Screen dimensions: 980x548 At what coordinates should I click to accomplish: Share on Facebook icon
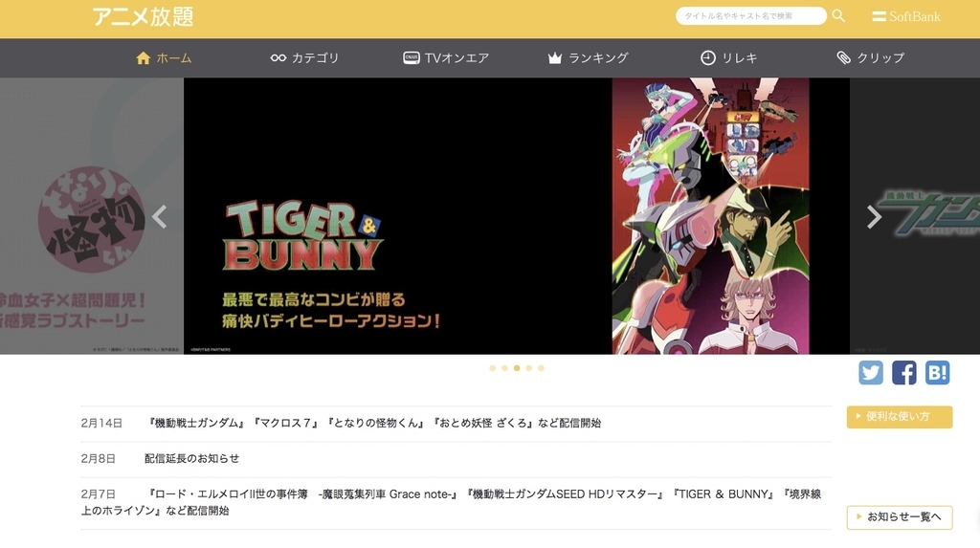coord(903,372)
